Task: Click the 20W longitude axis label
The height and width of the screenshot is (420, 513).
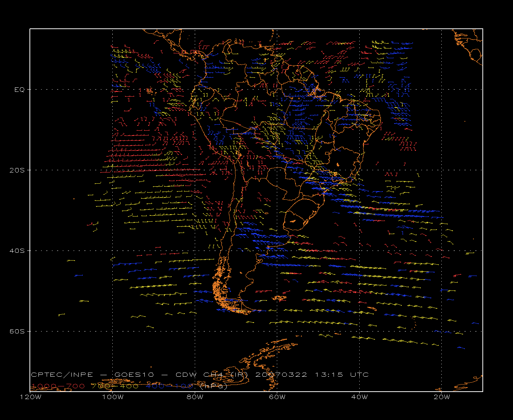Action: coord(442,397)
